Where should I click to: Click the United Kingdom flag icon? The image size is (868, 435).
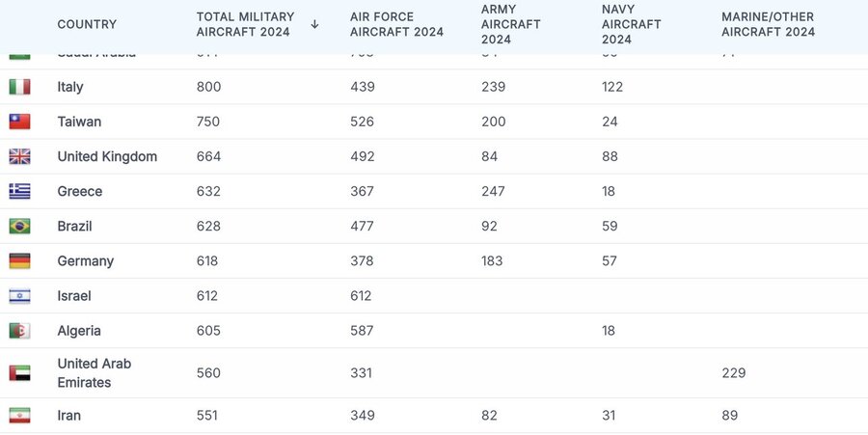(19, 156)
